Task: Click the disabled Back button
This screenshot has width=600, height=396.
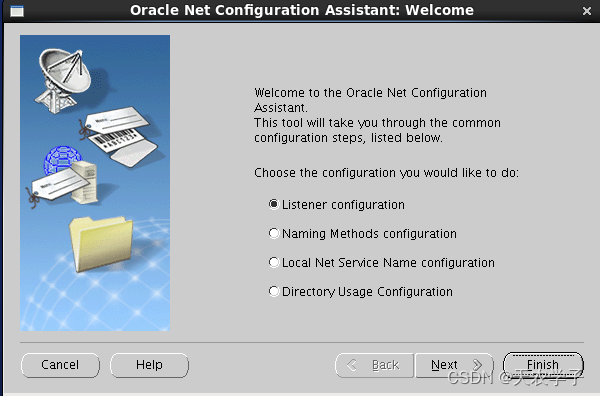Action: (374, 365)
